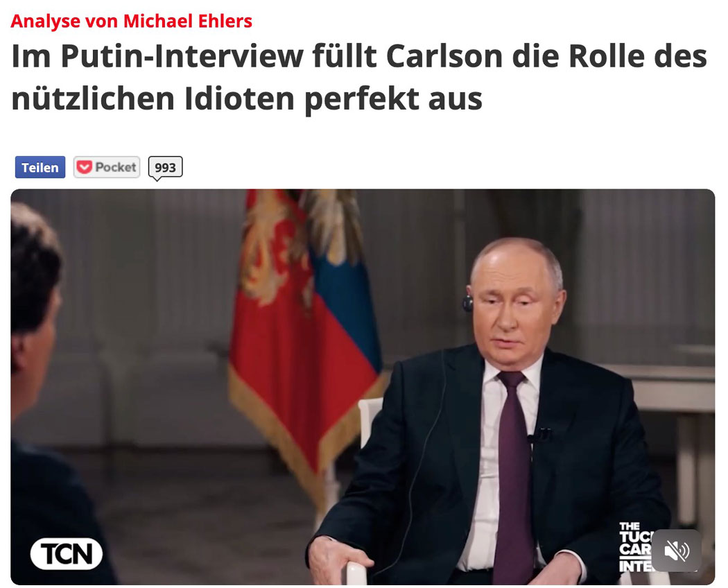Open the author byline Analyse von Michael Ehlers
Viewport: 728px width, 588px height.
(x=132, y=21)
